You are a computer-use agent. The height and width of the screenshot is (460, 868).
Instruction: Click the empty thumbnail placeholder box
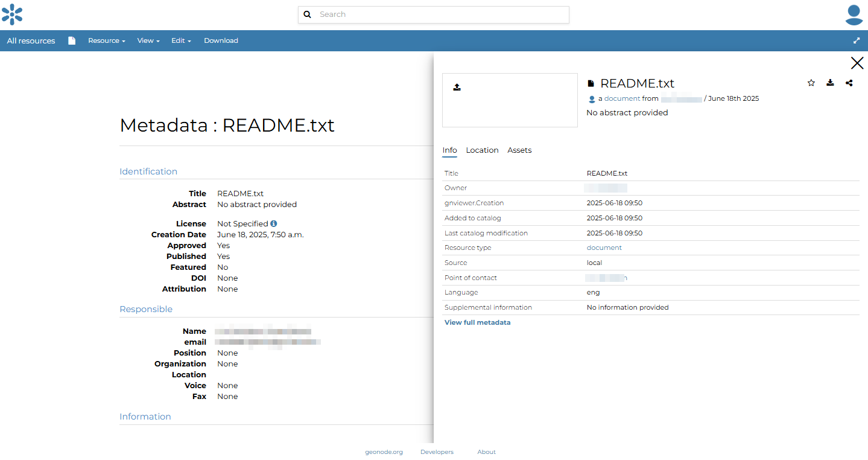point(510,100)
